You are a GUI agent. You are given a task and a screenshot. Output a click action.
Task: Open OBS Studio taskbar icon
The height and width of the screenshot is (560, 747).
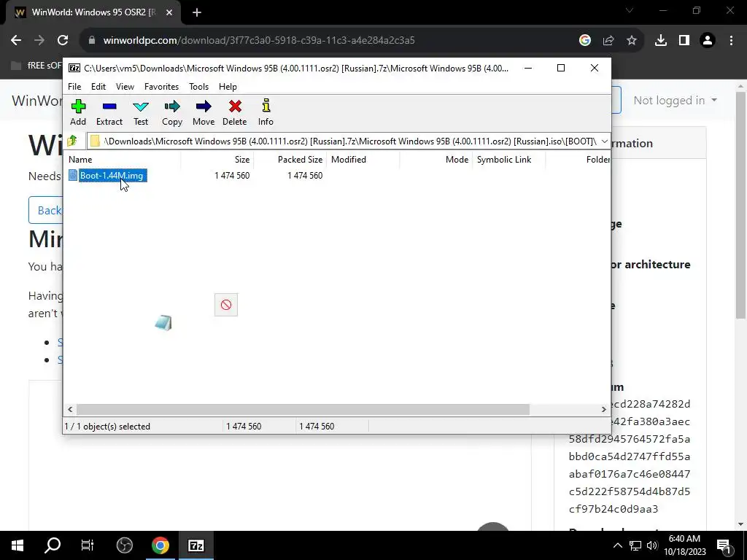tap(124, 545)
